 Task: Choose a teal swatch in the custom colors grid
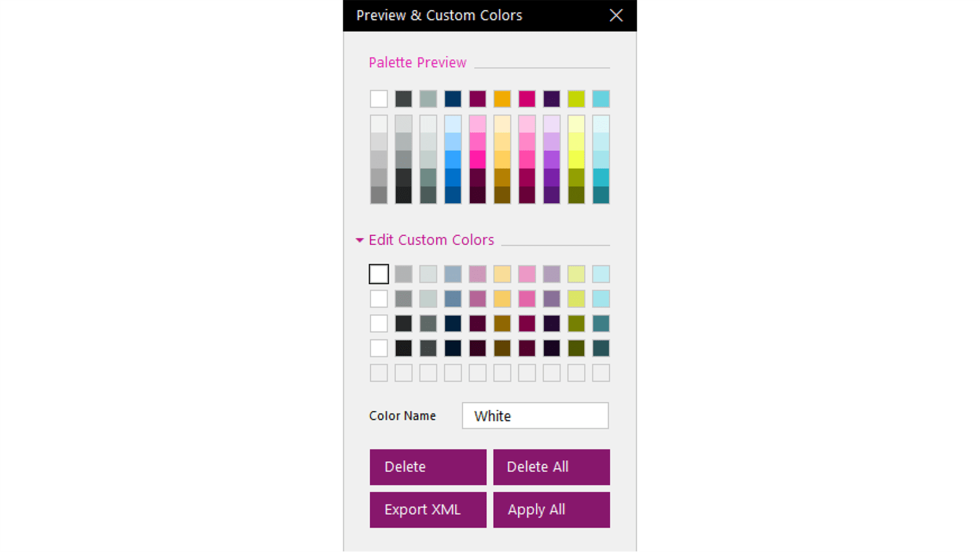[600, 323]
